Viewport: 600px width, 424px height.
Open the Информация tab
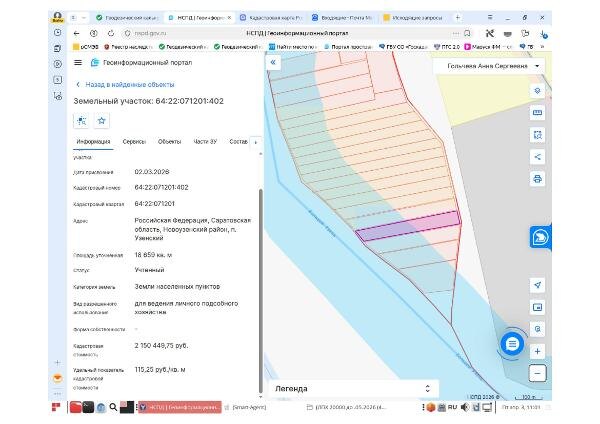coord(93,142)
